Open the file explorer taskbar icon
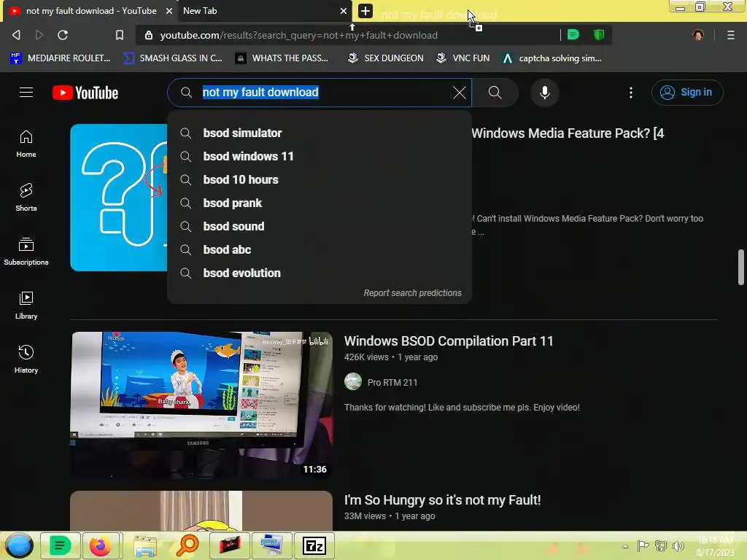The width and height of the screenshot is (747, 560). pos(145,545)
